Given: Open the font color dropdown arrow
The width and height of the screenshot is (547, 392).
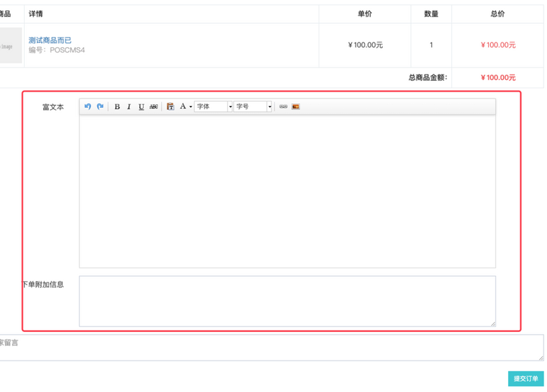Looking at the screenshot, I should coord(191,107).
